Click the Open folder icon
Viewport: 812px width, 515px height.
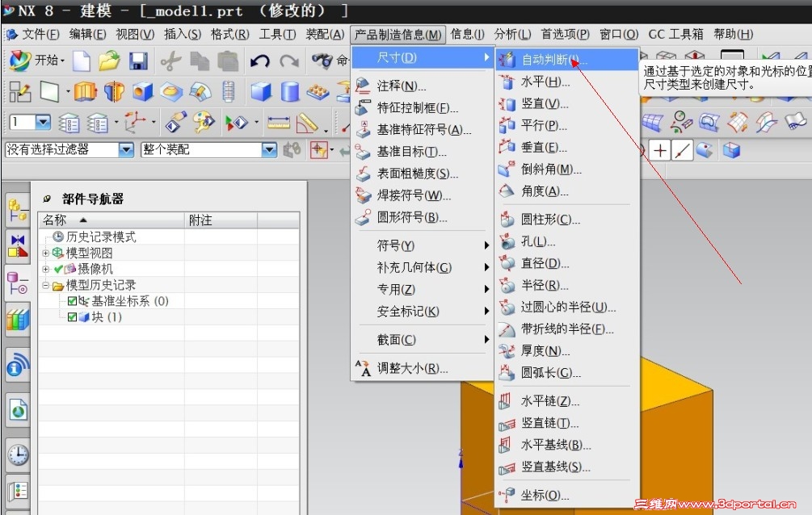pyautogui.click(x=109, y=61)
